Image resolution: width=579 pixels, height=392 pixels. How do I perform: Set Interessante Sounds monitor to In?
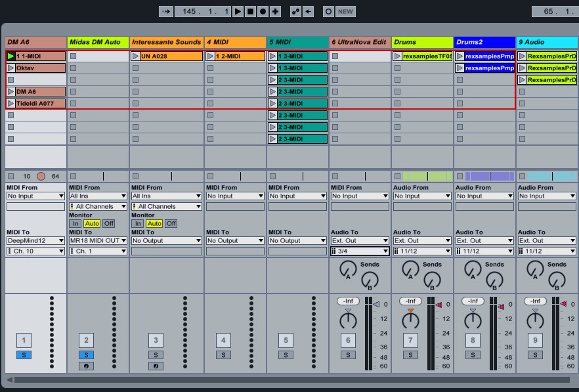click(137, 223)
